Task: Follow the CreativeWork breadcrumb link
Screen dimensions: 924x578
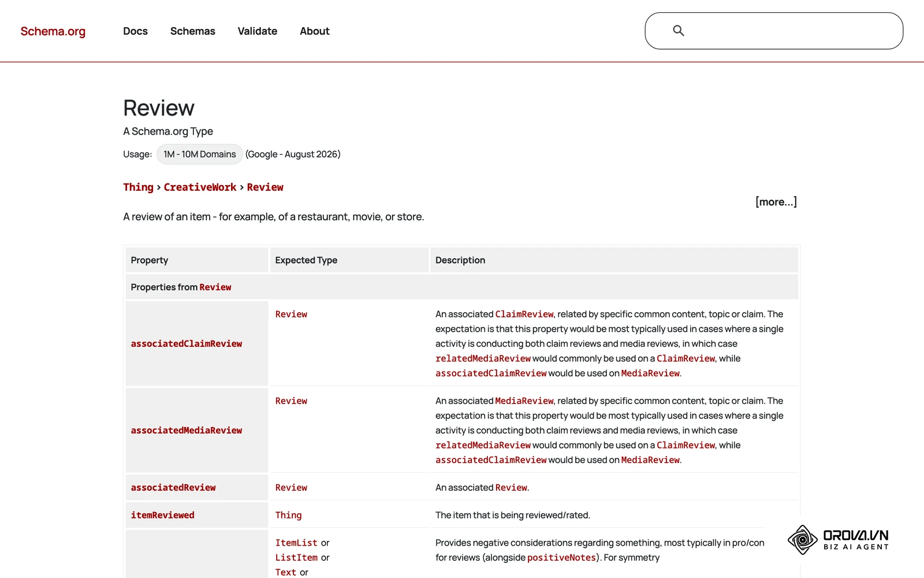Action: [200, 187]
